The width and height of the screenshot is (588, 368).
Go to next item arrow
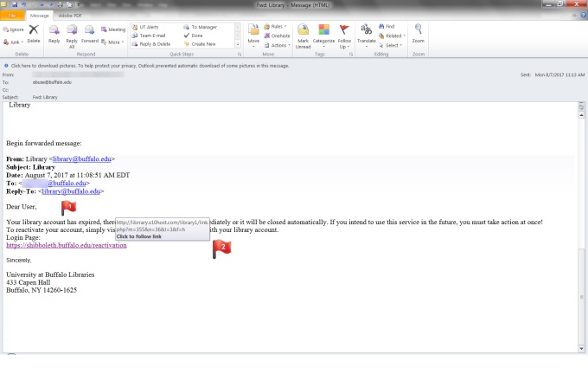click(x=51, y=4)
